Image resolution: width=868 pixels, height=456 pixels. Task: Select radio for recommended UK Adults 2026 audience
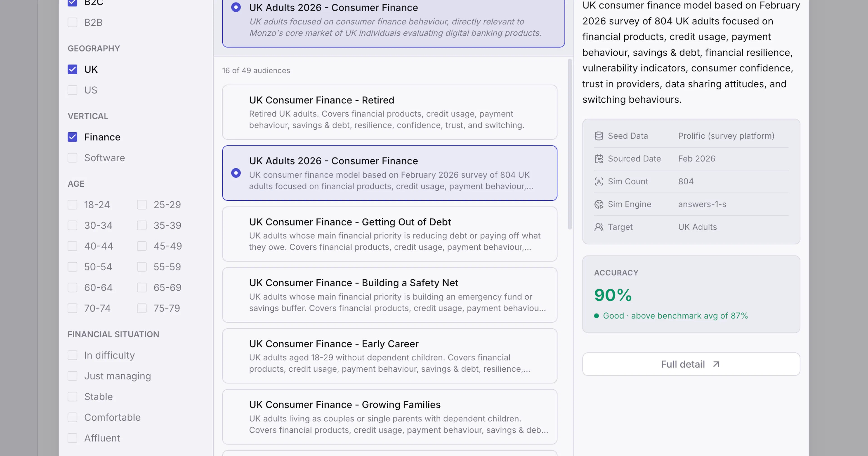point(236,7)
